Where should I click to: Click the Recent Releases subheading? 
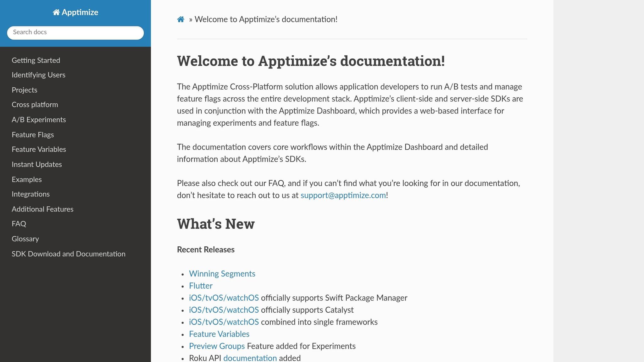click(206, 250)
